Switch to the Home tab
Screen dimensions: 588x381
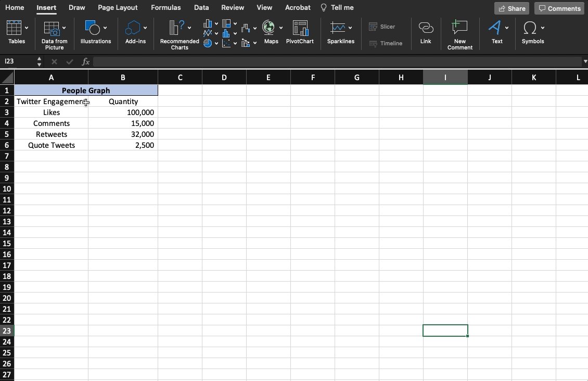[x=15, y=7]
